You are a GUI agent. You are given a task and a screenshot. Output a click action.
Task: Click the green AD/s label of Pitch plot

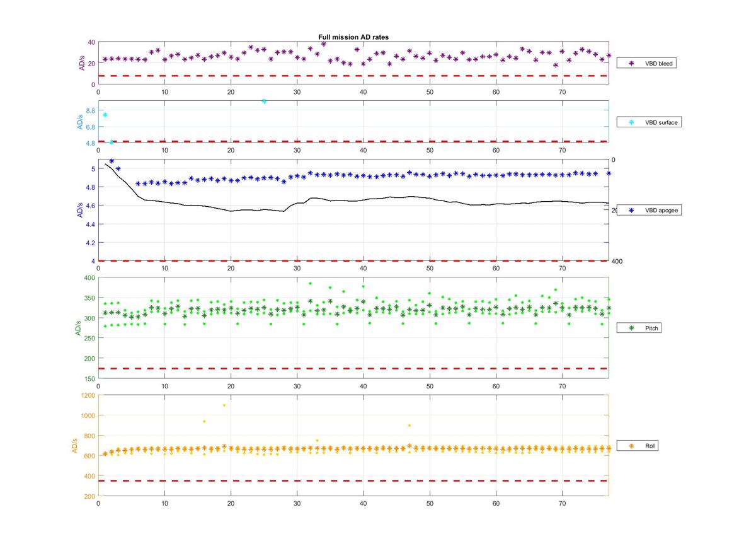click(x=78, y=328)
